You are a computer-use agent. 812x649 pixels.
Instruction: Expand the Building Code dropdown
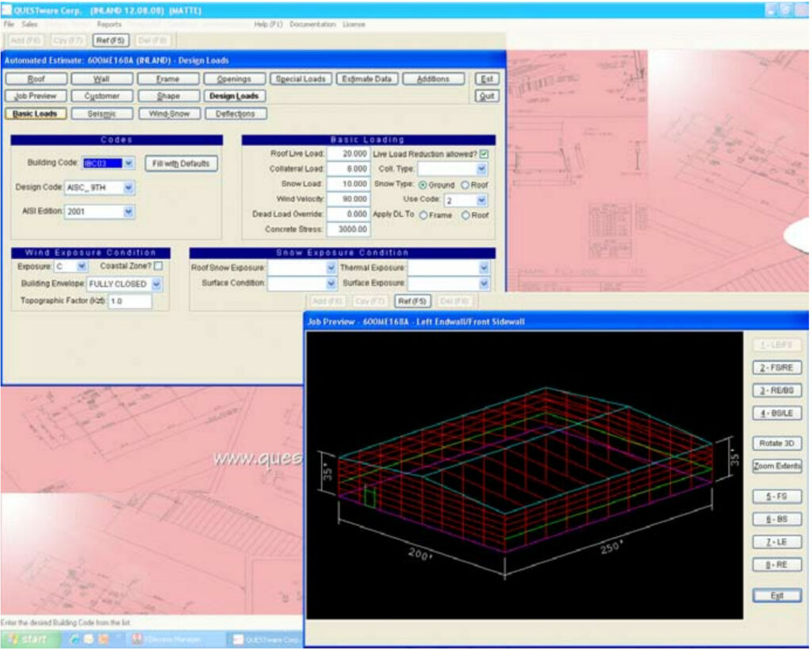(128, 163)
